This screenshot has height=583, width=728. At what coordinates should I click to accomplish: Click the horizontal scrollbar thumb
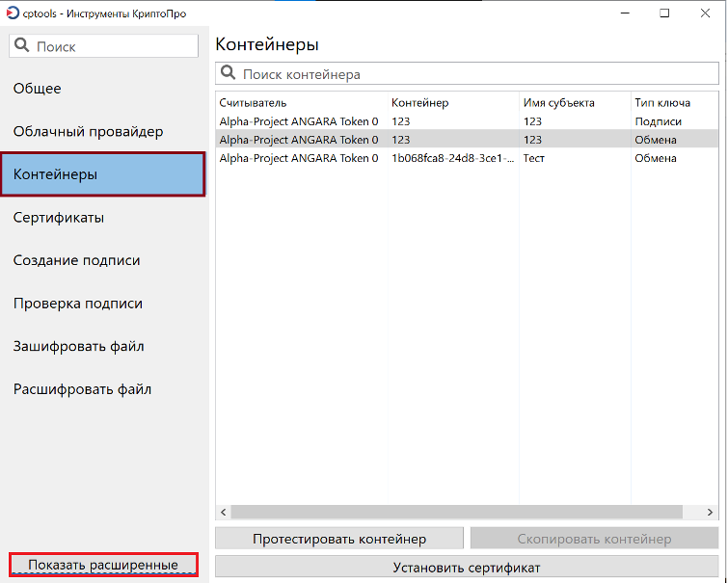pos(457,512)
